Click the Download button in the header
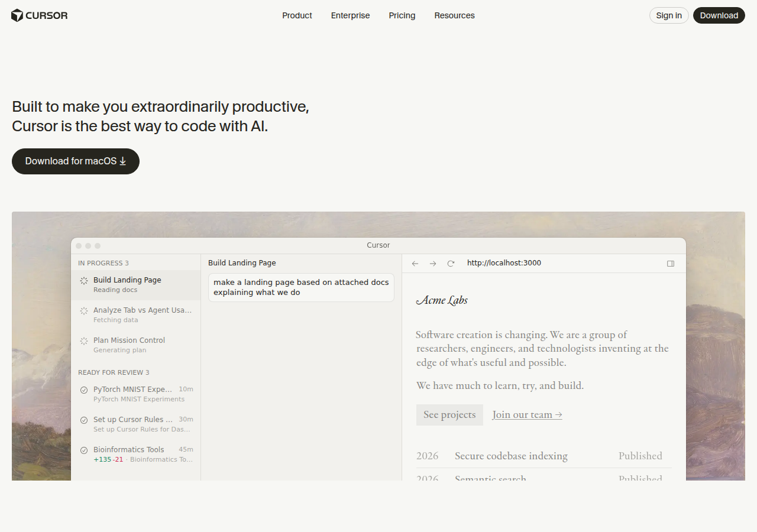The image size is (757, 532). pos(719,15)
